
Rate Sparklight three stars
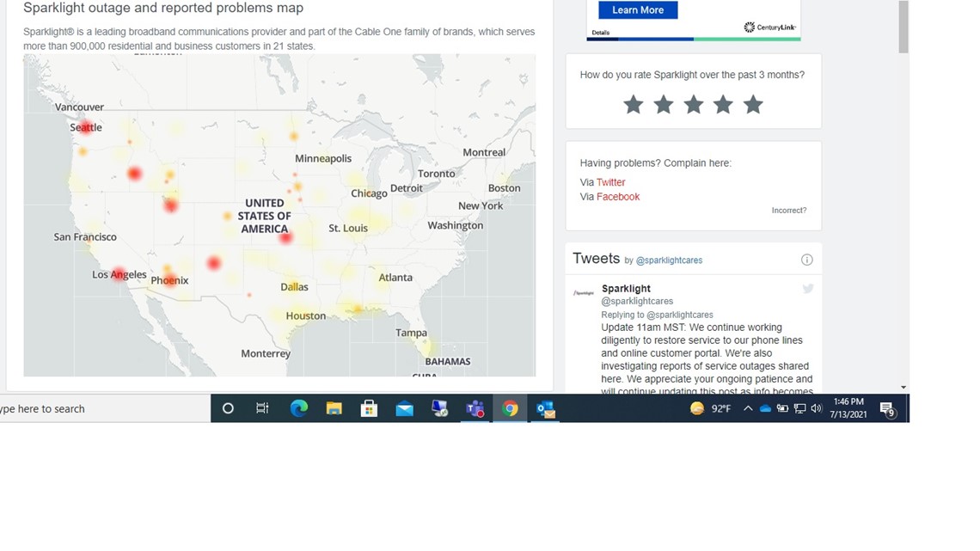coord(693,104)
